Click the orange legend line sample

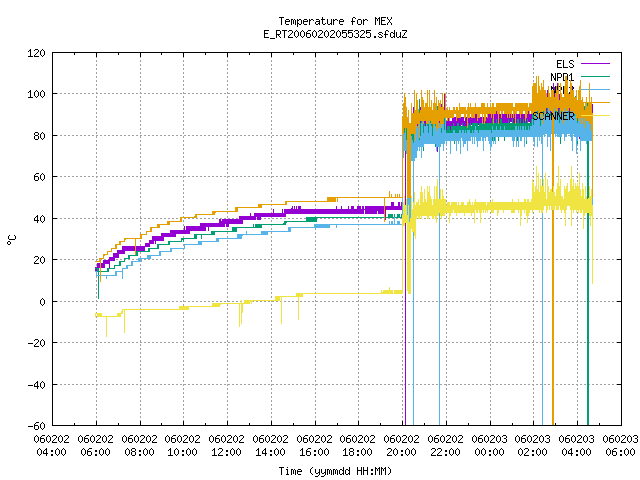(595, 103)
